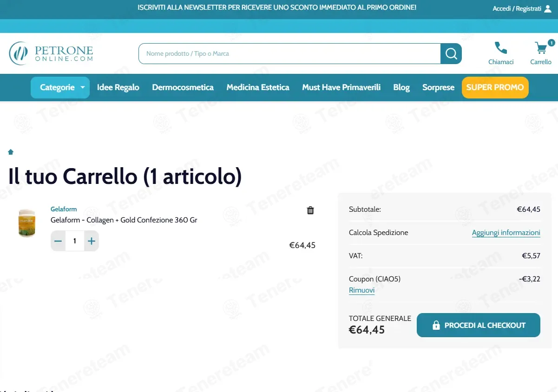
Task: Click the Calcola Spedizione label
Action: tap(379, 233)
